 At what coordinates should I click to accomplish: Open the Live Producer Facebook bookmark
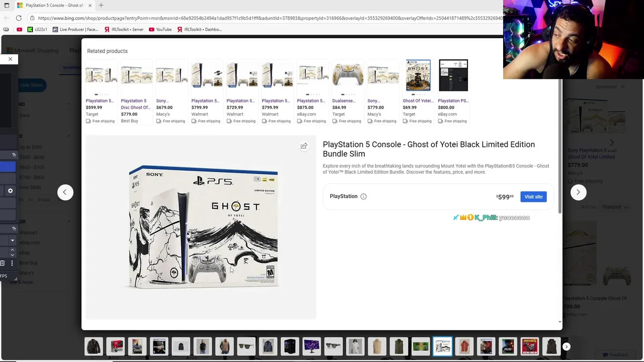(x=75, y=29)
